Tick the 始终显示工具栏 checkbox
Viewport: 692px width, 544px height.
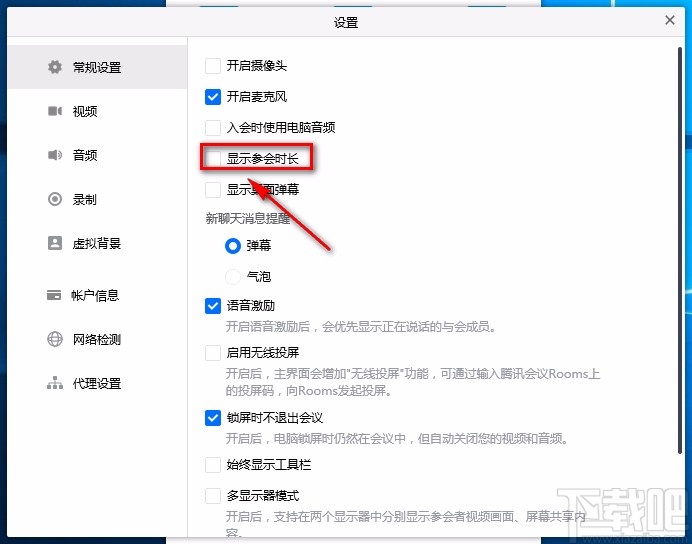pyautogui.click(x=213, y=465)
